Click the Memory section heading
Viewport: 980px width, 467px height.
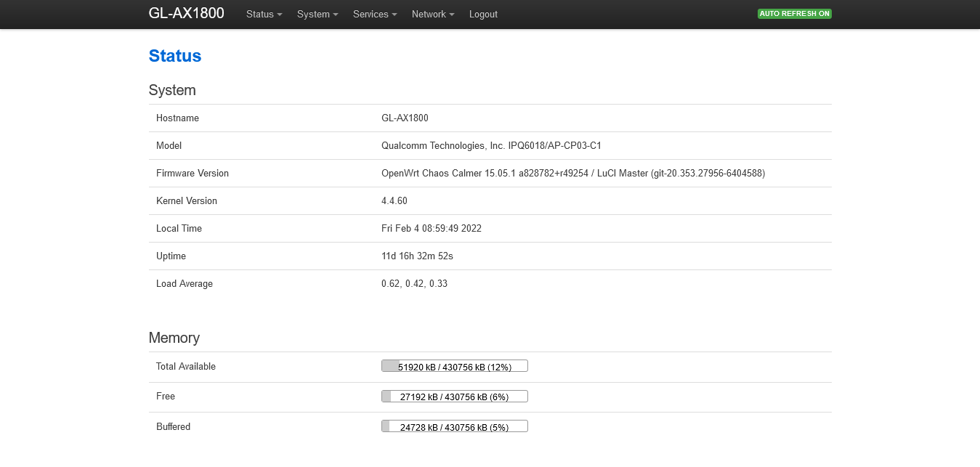174,338
